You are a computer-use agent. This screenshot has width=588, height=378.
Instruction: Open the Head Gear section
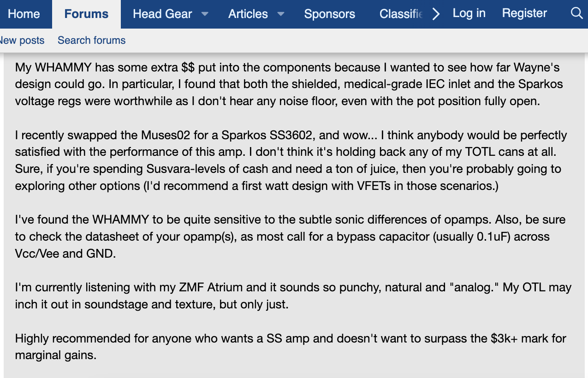click(162, 14)
